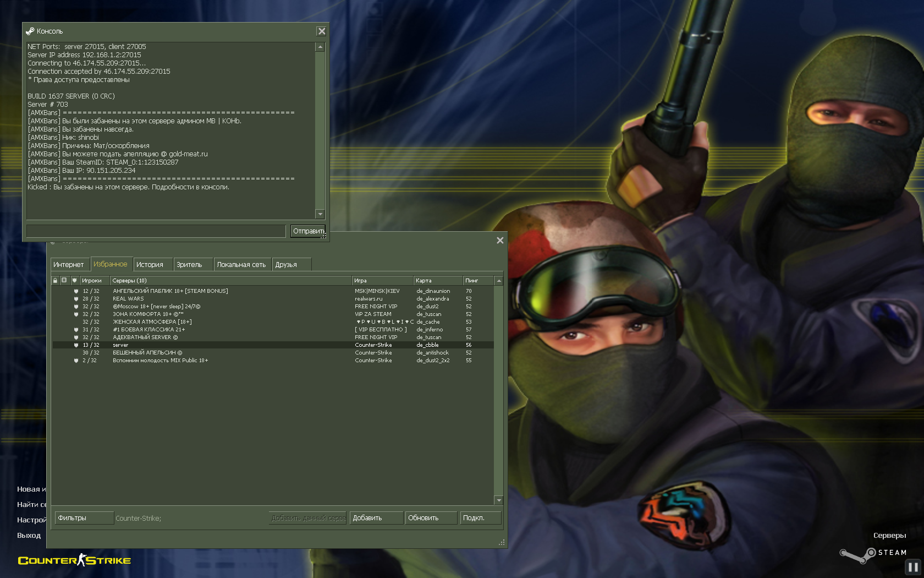Open the Фильтры panel
Viewport: 924px width, 578px height.
(84, 518)
